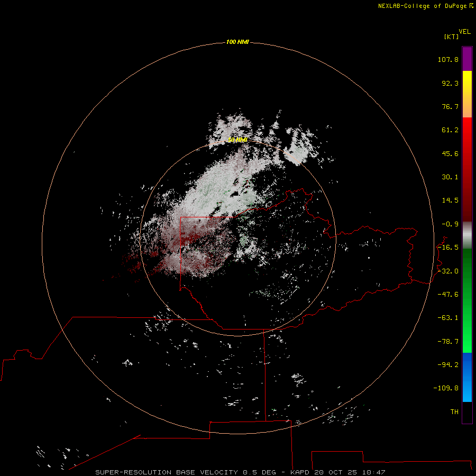The image size is (476, 476).
Task: Select the -0.9 legend value
Action: 450,224
